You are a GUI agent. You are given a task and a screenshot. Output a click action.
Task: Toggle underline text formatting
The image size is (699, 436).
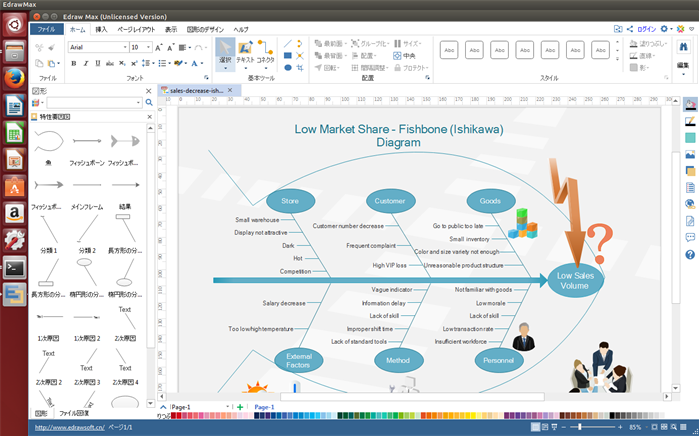click(x=98, y=63)
